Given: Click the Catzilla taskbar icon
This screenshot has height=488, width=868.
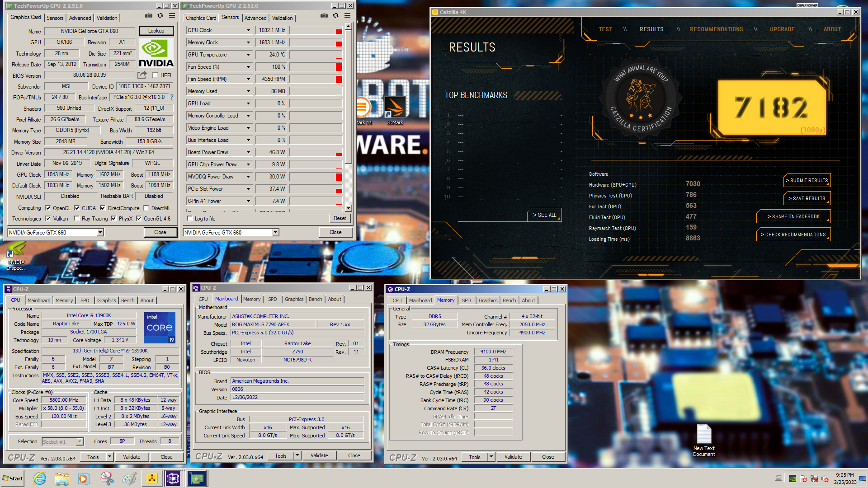Looking at the screenshot, I should 152,479.
